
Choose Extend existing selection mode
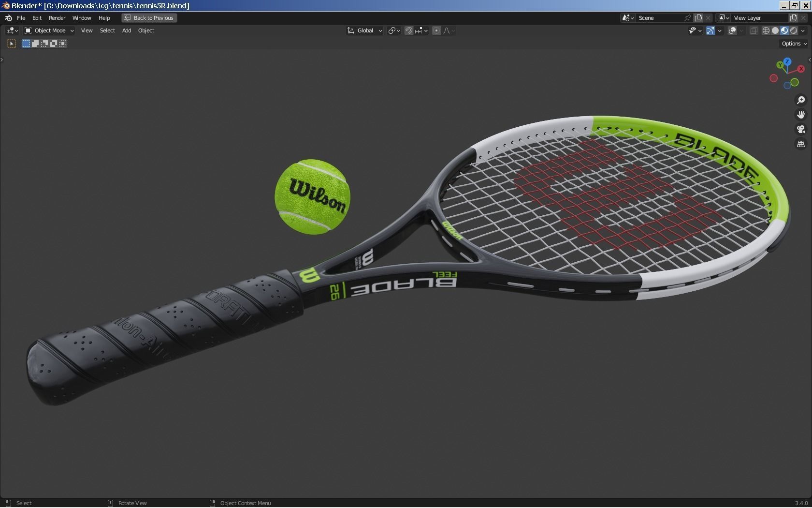35,44
